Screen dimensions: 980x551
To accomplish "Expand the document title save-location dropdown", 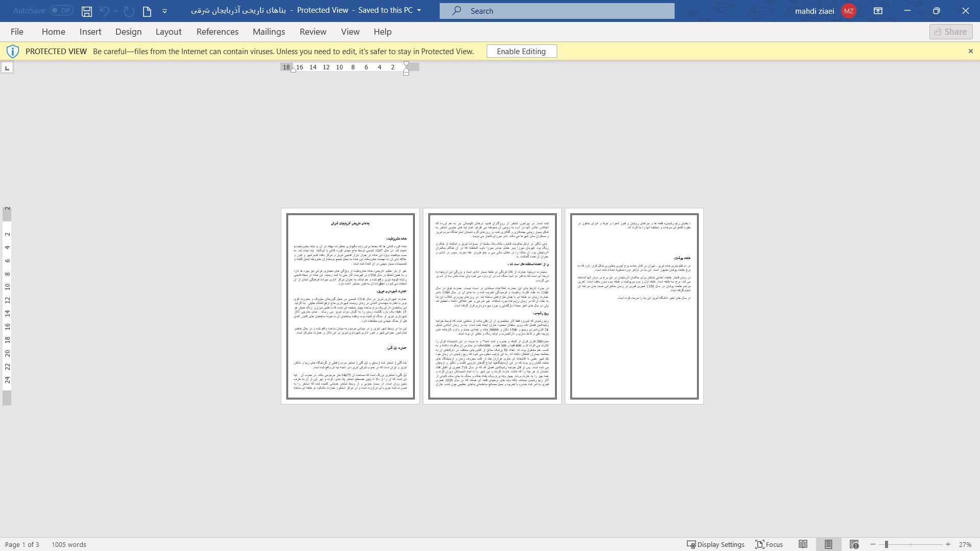I will click(x=419, y=10).
